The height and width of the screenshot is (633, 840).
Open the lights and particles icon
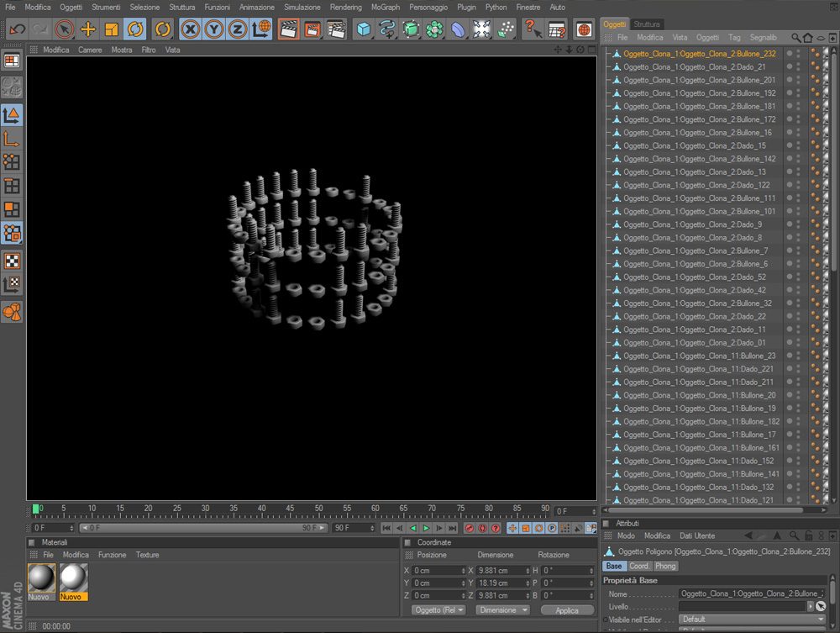point(505,29)
